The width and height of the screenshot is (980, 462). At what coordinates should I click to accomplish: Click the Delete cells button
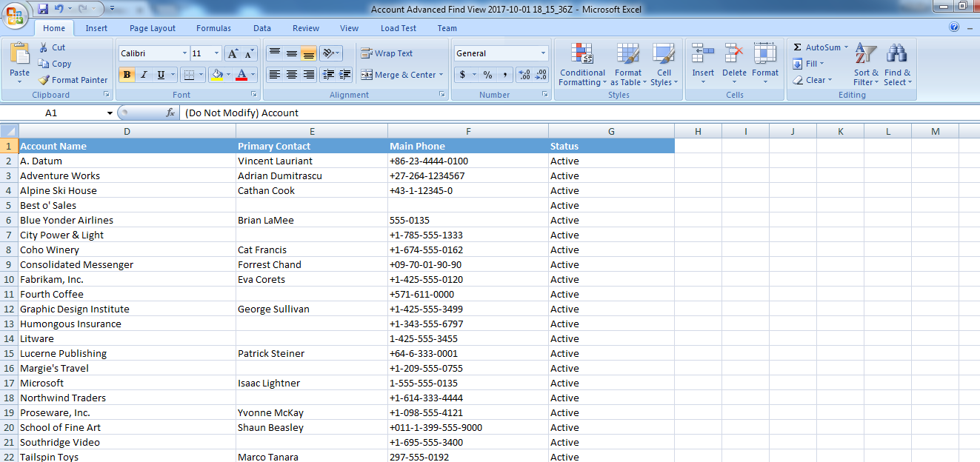pyautogui.click(x=734, y=64)
